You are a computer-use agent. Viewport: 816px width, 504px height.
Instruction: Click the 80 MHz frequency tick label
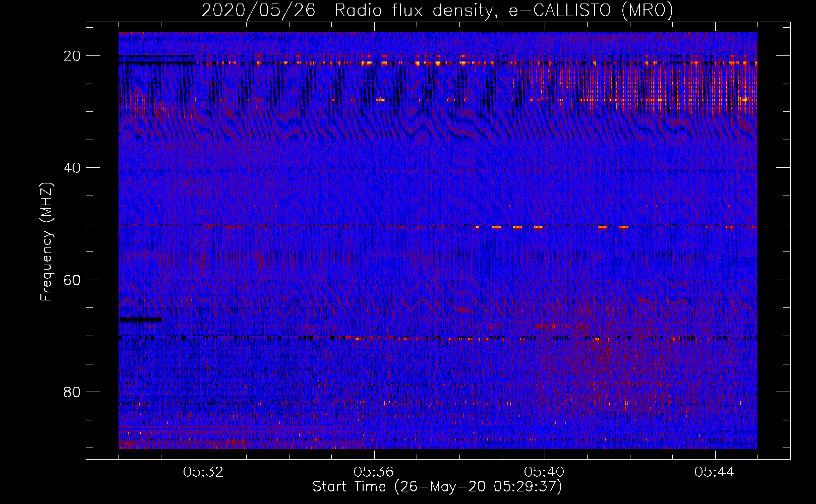point(73,392)
